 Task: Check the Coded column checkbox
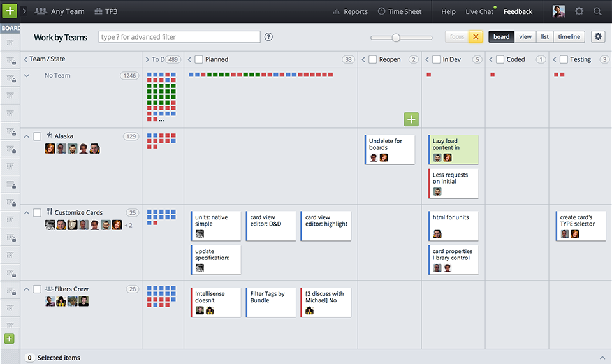500,59
